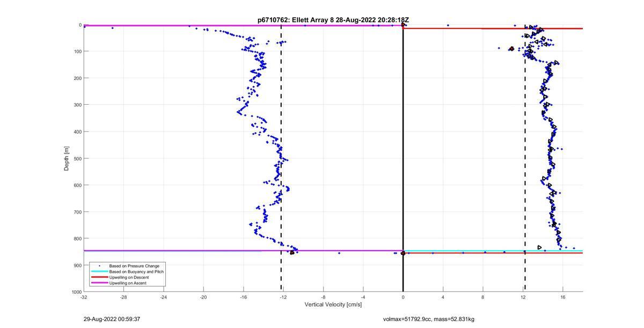
Task: Select the 'Based on Pressure Change' legend entry
Action: (134, 266)
